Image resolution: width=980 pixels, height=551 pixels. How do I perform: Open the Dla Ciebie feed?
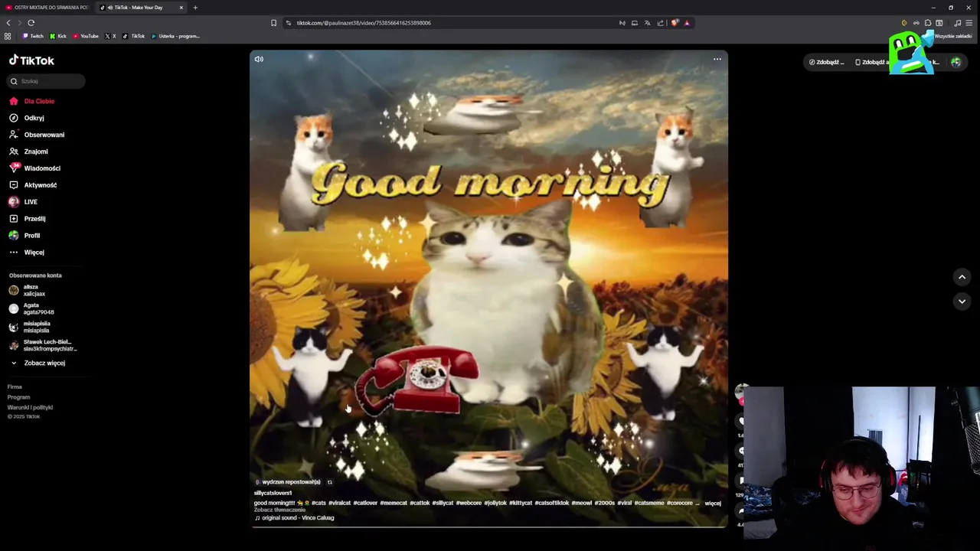tap(32, 101)
